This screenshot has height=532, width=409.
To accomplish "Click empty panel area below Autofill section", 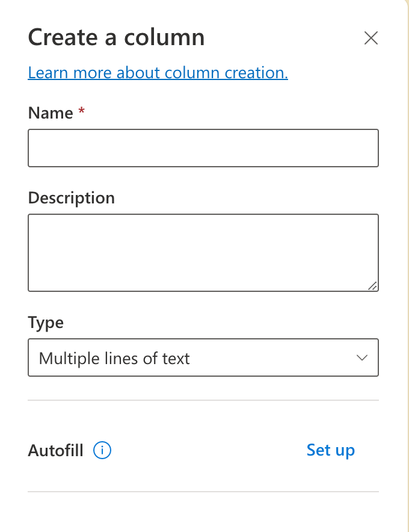I will [x=203, y=515].
